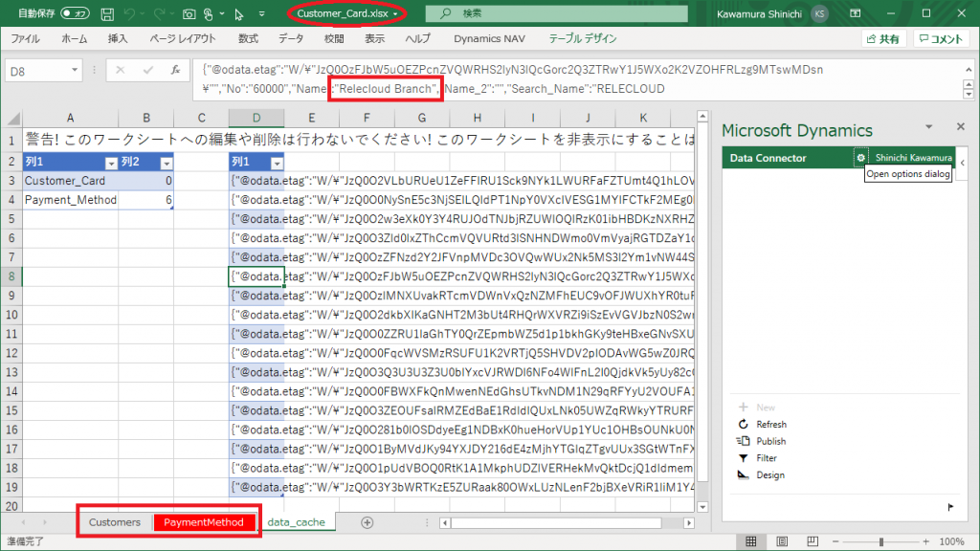Click the zoom slider handle
The width and height of the screenshot is (980, 551).
coord(880,541)
